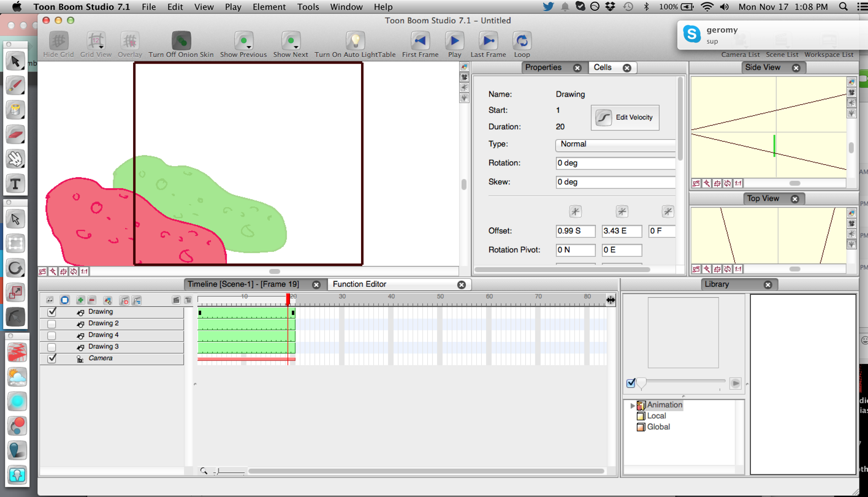This screenshot has width=868, height=497.
Task: Click the Offset 0.99 S field
Action: (x=575, y=231)
